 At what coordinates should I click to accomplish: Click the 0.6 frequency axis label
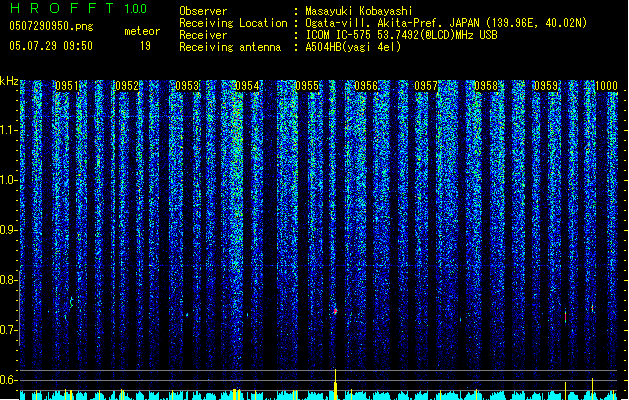coord(8,380)
